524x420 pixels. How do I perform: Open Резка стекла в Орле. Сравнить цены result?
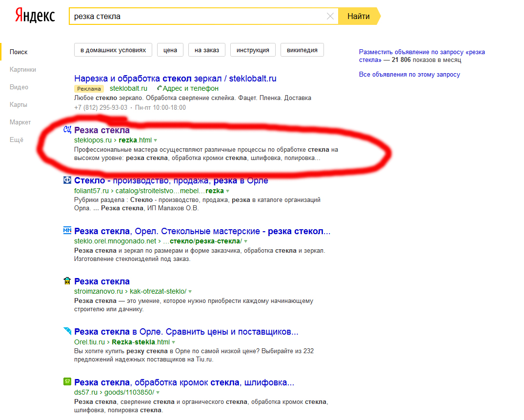coord(186,331)
